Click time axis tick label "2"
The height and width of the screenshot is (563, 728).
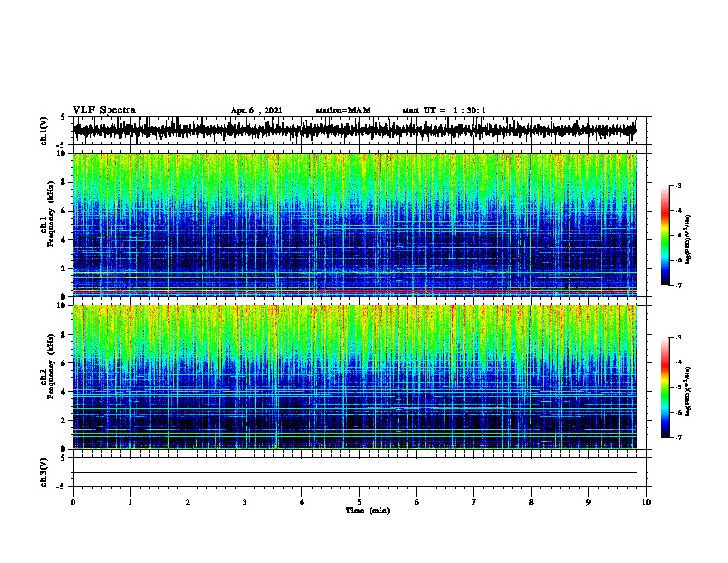tap(188, 502)
